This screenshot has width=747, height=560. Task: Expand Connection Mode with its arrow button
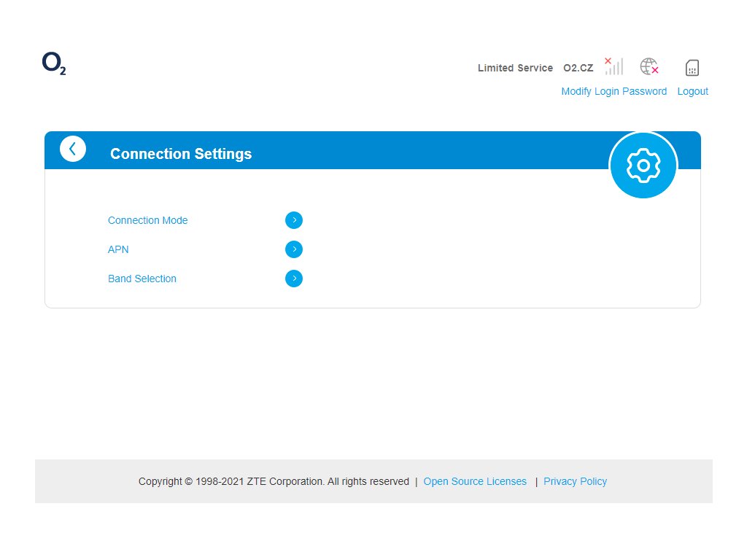click(x=294, y=220)
